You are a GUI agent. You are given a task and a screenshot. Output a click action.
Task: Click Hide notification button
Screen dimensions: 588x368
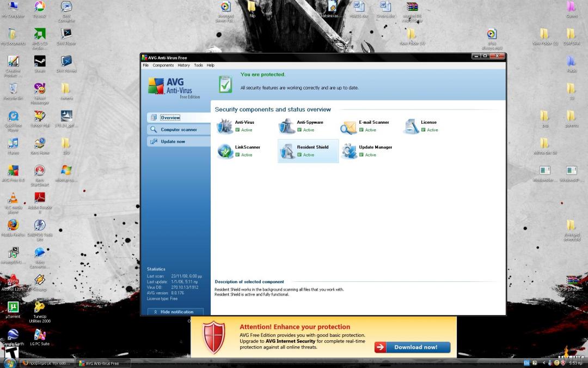point(175,312)
